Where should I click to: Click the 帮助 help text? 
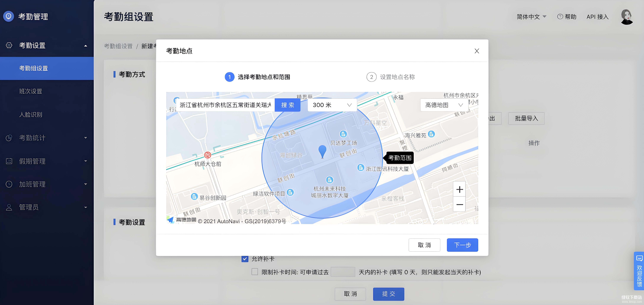[x=571, y=17]
